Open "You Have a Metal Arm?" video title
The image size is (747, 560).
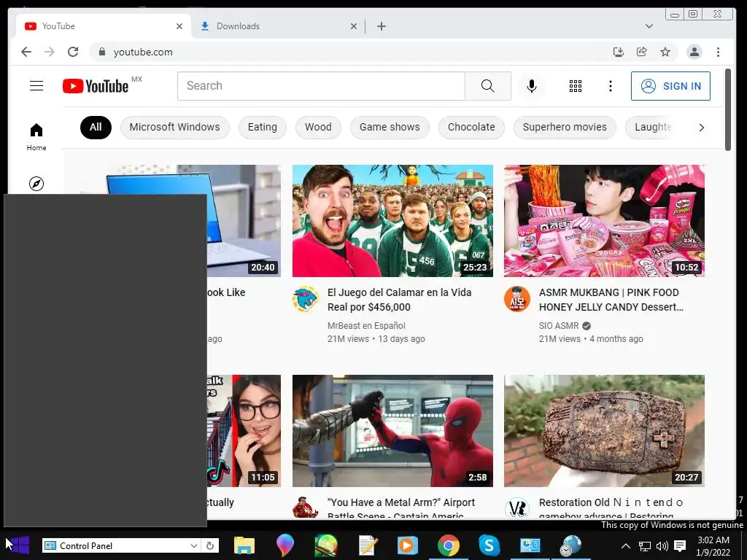[x=401, y=508]
